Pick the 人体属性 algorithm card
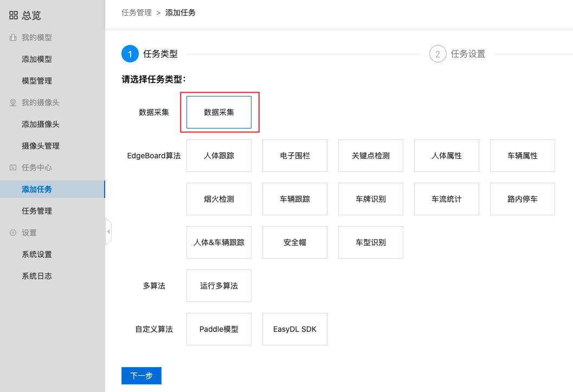This screenshot has width=573, height=392. pyautogui.click(x=447, y=156)
